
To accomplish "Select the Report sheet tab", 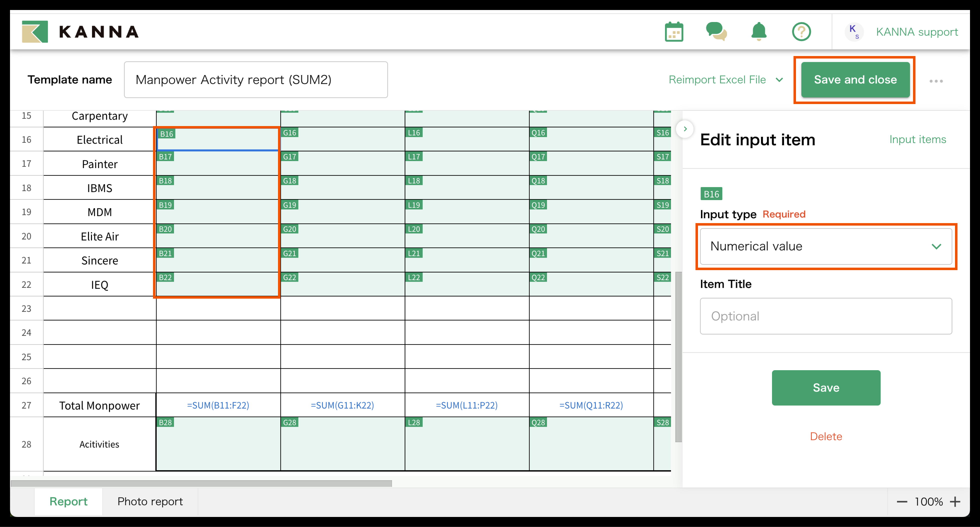I will click(x=68, y=501).
